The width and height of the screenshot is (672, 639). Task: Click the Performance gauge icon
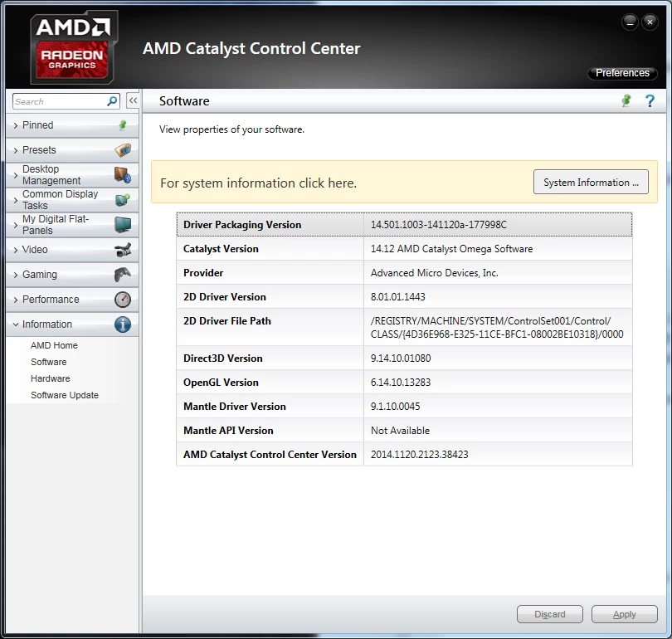pyautogui.click(x=123, y=299)
